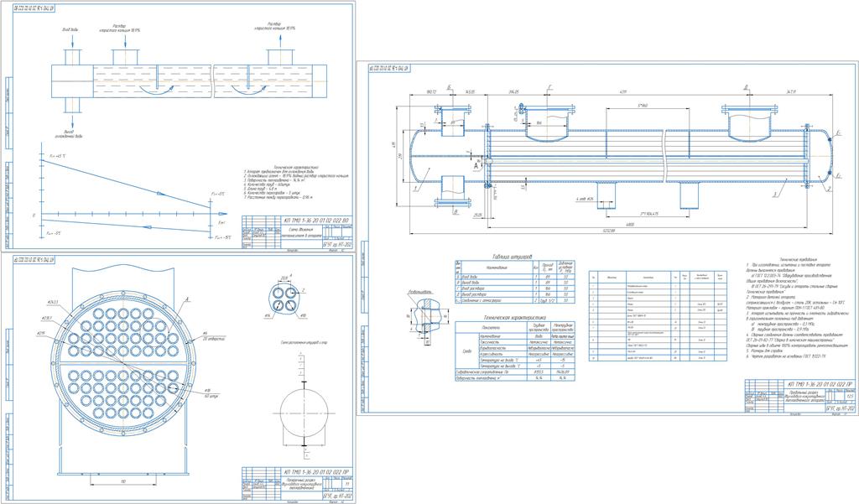Click 'Технические требования' notes heading
The height and width of the screenshot is (504, 859).
798,258
